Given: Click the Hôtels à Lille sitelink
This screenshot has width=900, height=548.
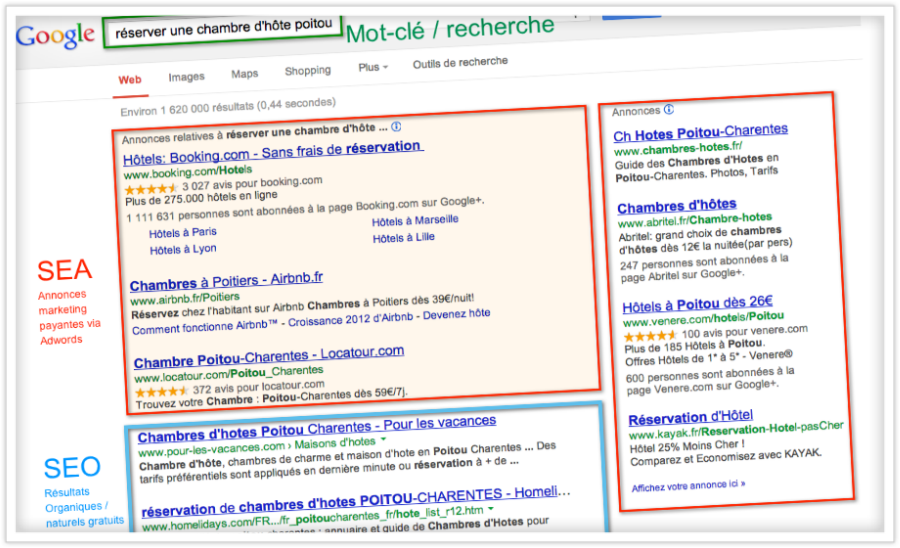Looking at the screenshot, I should 404,238.
